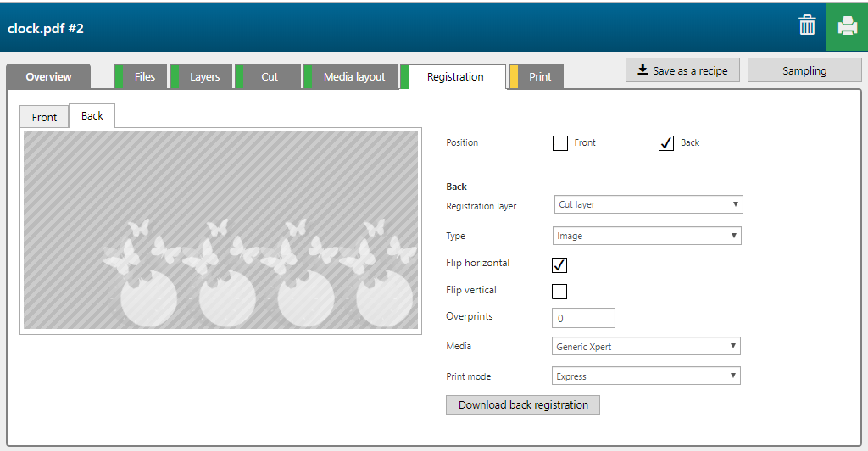Image resolution: width=868 pixels, height=451 pixels.
Task: Click the Overprints input field
Action: pos(583,318)
